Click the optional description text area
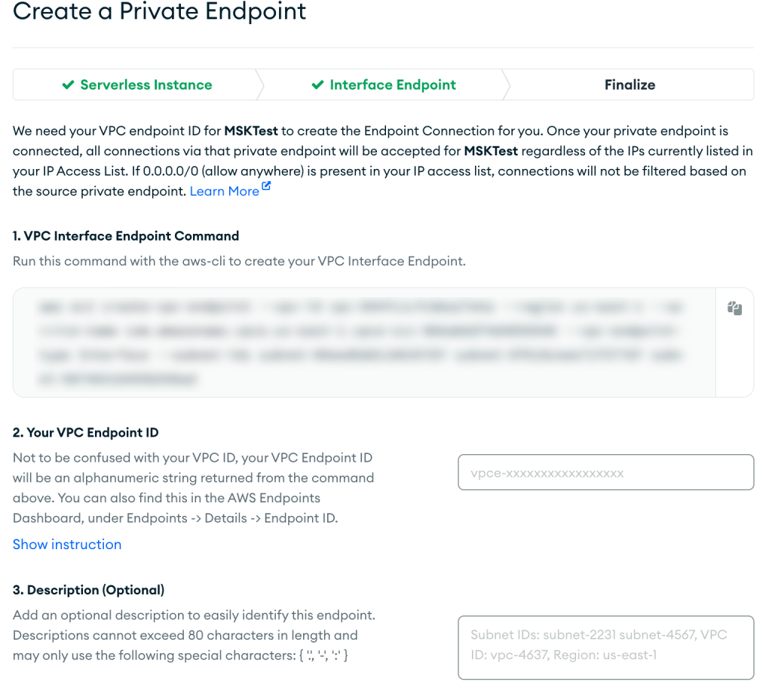 pyautogui.click(x=605, y=647)
